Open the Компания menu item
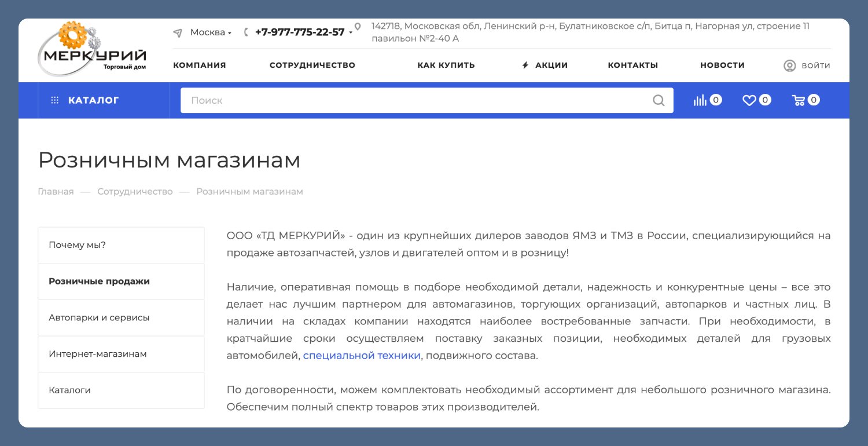 tap(200, 65)
